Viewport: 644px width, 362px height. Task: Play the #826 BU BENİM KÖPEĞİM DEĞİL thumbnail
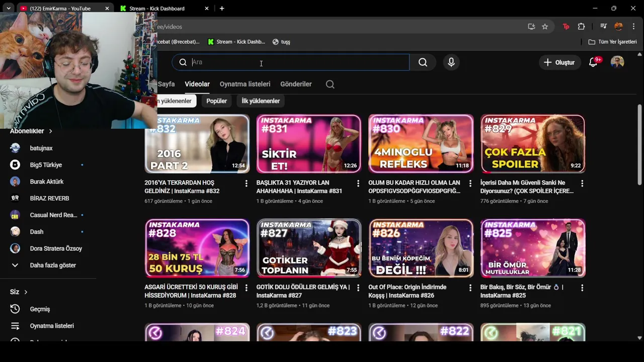click(421, 248)
